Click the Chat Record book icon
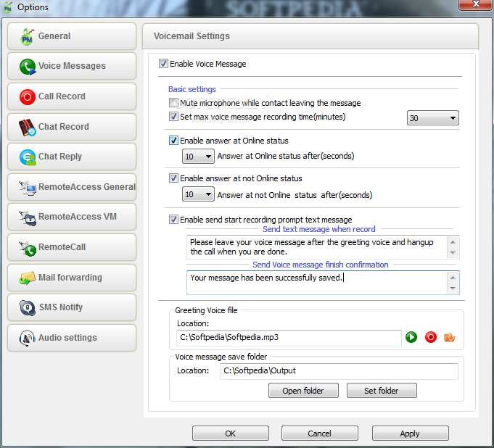 pos(27,127)
